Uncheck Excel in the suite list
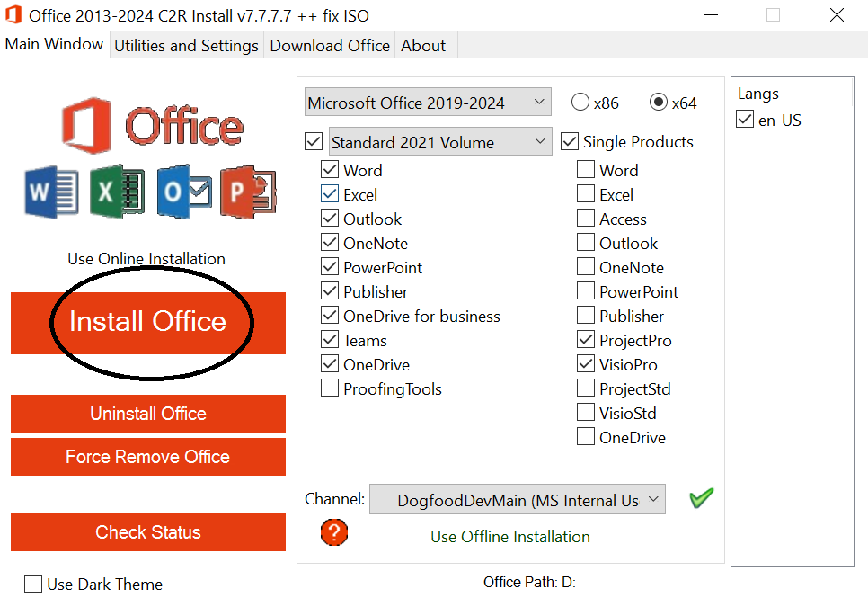868x607 pixels. [330, 193]
